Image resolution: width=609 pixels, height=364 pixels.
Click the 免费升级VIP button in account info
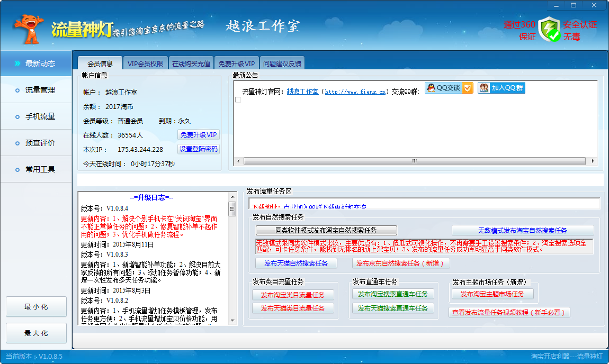pyautogui.click(x=199, y=135)
